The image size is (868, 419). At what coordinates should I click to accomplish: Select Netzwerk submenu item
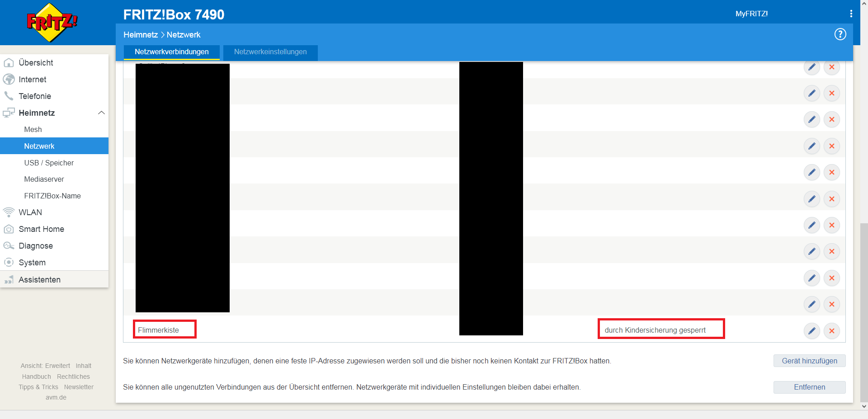54,146
